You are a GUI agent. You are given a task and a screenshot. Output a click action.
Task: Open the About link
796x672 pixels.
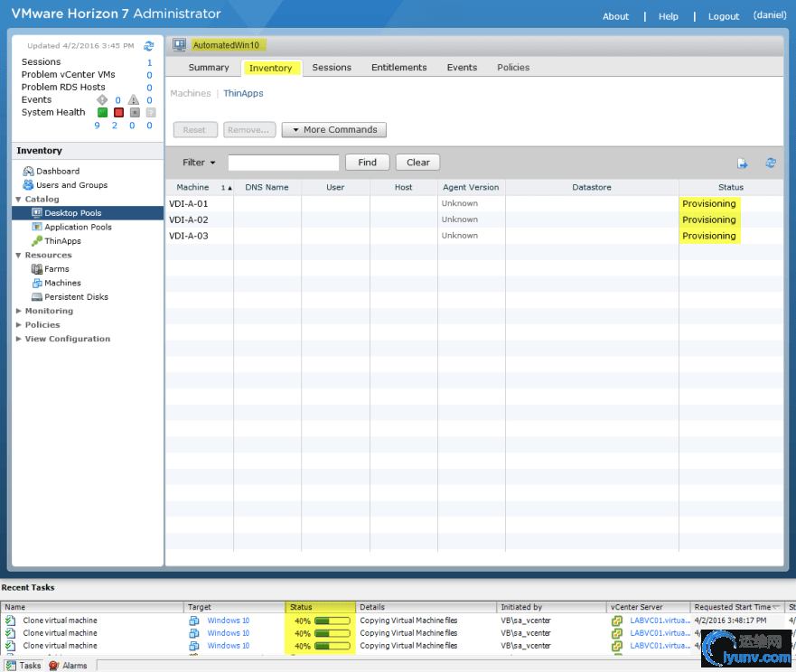pyautogui.click(x=615, y=16)
